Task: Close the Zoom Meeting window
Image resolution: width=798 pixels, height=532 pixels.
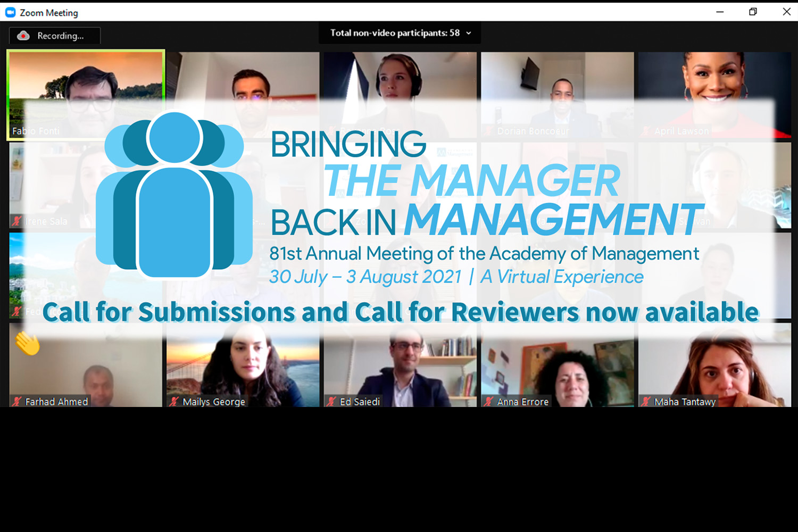Action: 786,12
